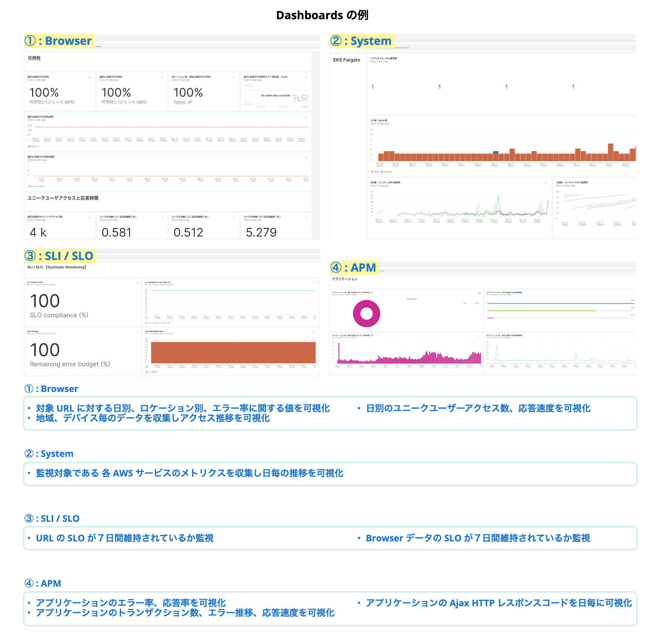The image size is (661, 644).
Task: Open menu for the 可用性エラー発生数 Top10 widget
Action: point(306,77)
